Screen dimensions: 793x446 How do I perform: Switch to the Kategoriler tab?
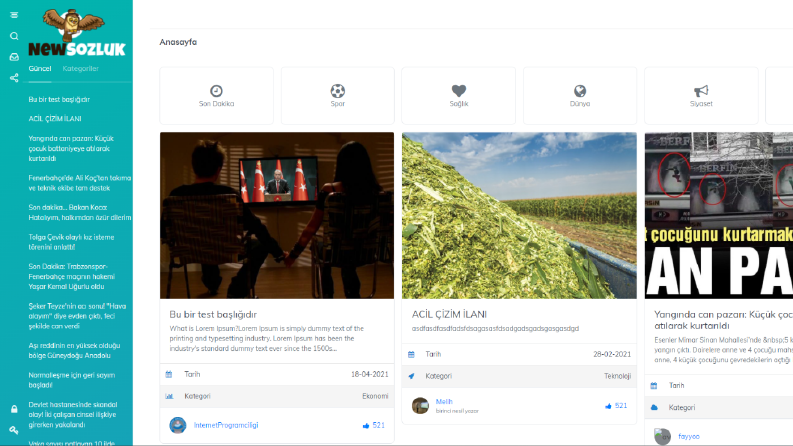point(80,69)
